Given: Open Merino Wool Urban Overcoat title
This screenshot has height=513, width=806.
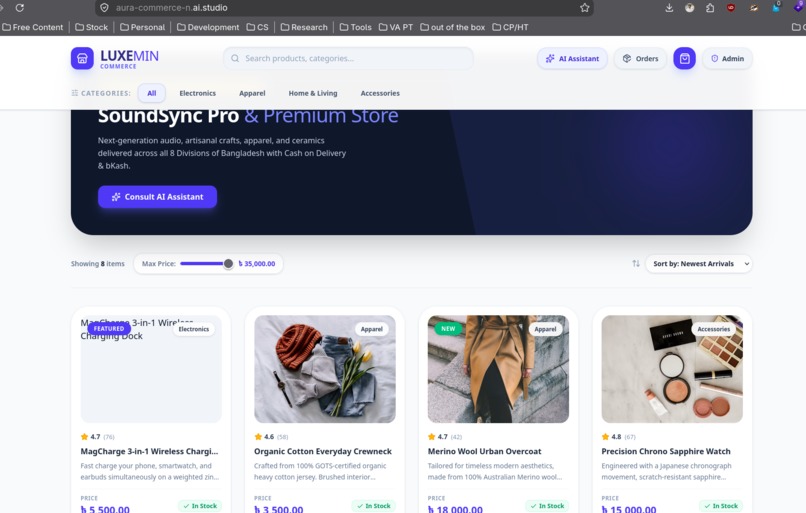Looking at the screenshot, I should click(x=484, y=451).
